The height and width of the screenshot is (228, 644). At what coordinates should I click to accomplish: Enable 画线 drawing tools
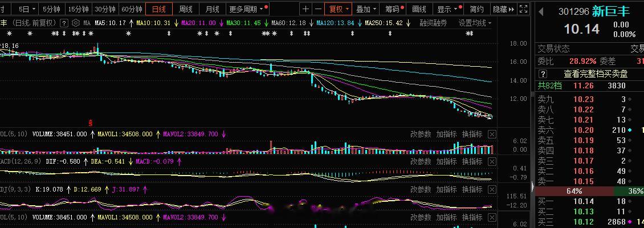419,9
